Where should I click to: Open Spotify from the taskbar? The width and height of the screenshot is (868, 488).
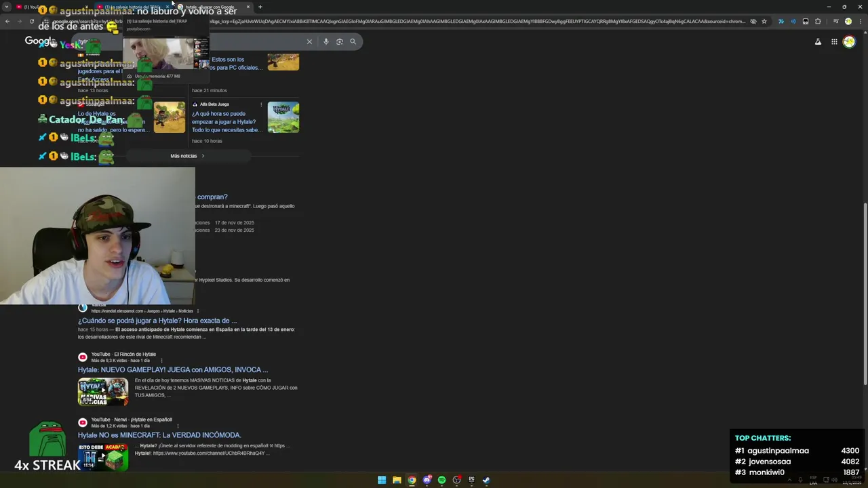tap(441, 480)
